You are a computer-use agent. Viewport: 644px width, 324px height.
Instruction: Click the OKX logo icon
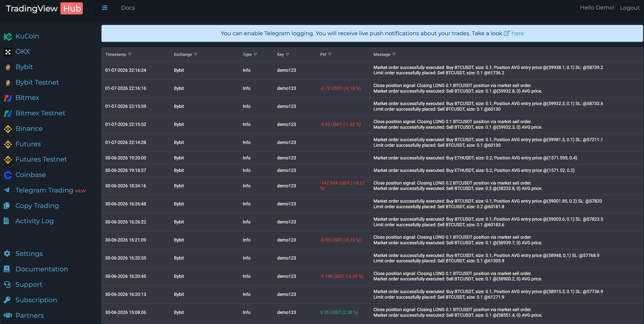click(x=8, y=52)
